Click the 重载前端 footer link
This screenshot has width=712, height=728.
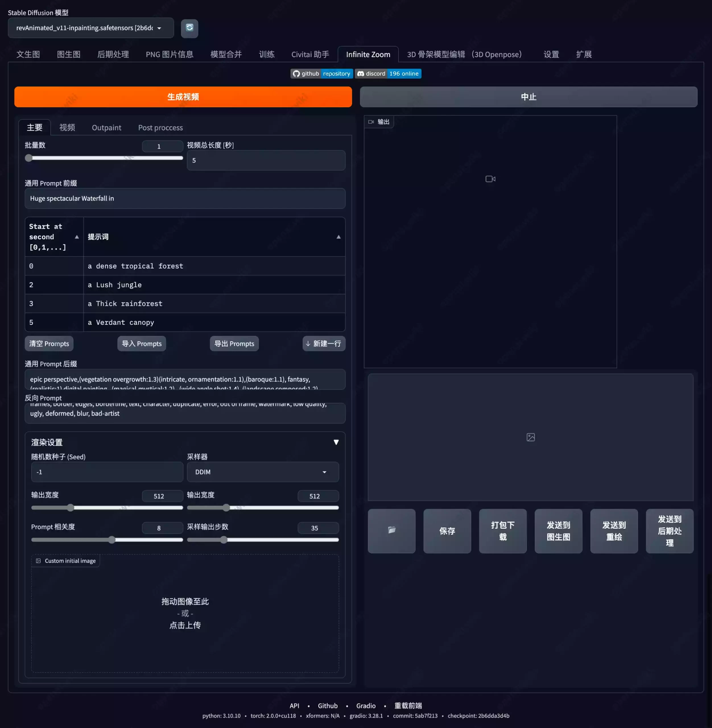point(408,706)
